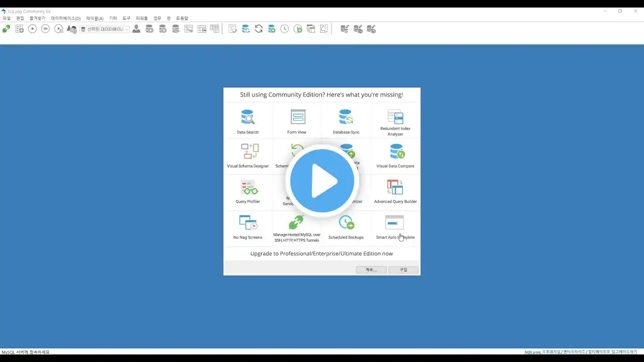The image size is (644, 362).
Task: Click the Data Search icon in the dialog
Action: [x=248, y=117]
